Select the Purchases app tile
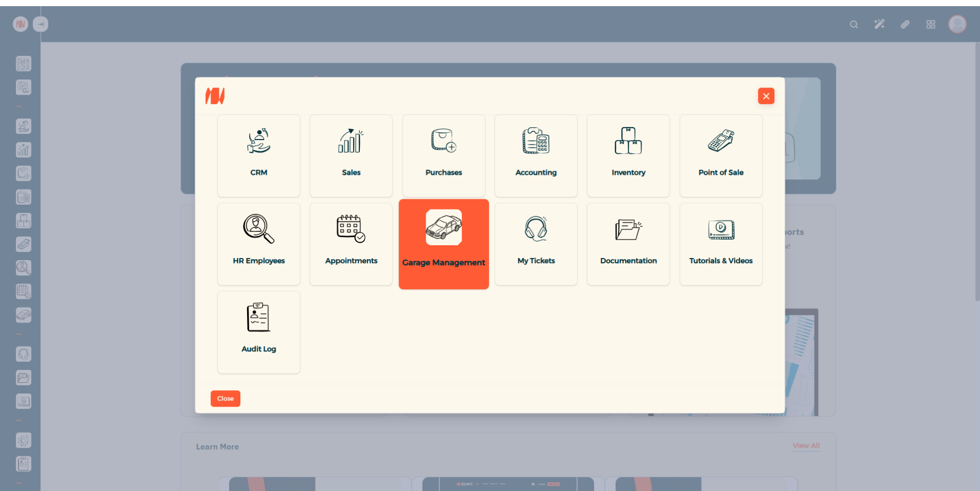 pyautogui.click(x=444, y=155)
